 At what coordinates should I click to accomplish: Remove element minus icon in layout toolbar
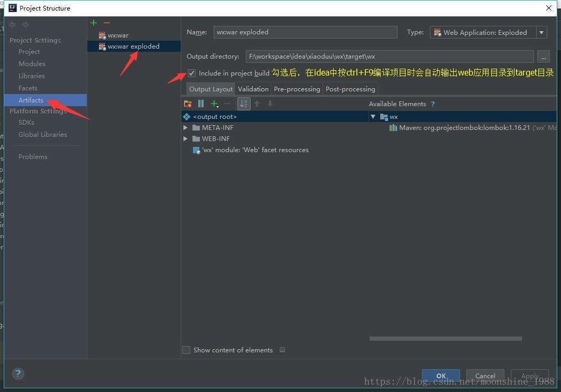point(227,104)
